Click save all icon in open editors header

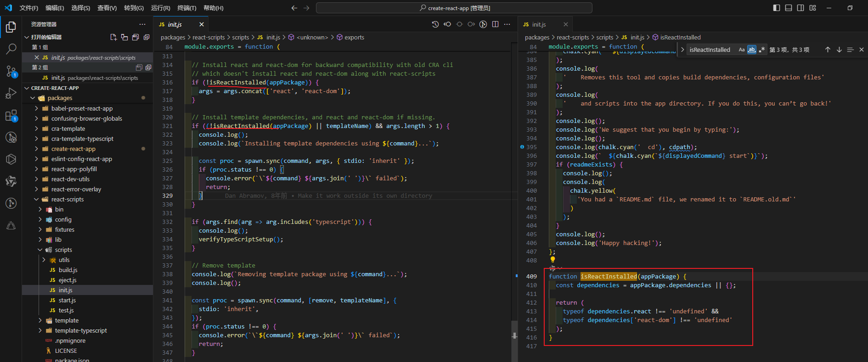click(135, 37)
